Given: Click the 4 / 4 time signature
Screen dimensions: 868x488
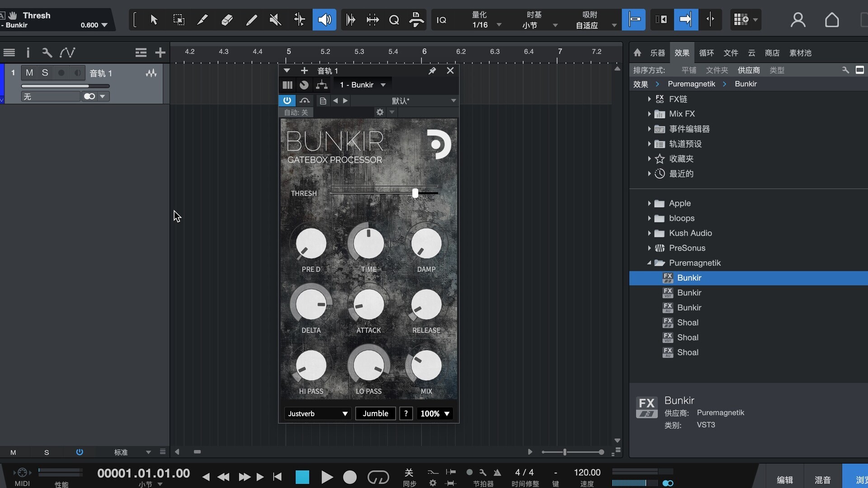Looking at the screenshot, I should pyautogui.click(x=524, y=473).
